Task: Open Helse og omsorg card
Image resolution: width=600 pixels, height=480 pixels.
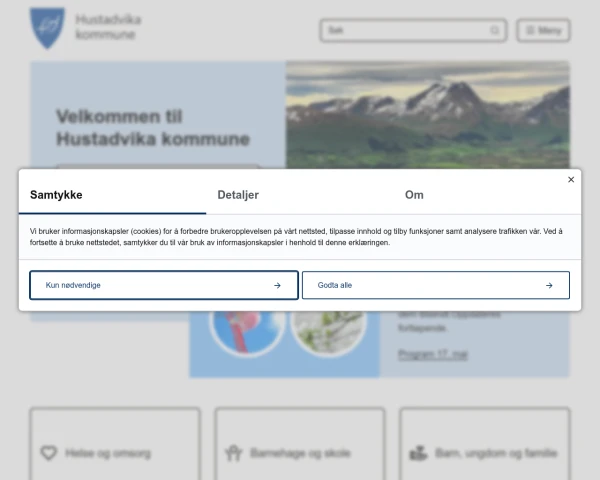Action: (x=115, y=444)
